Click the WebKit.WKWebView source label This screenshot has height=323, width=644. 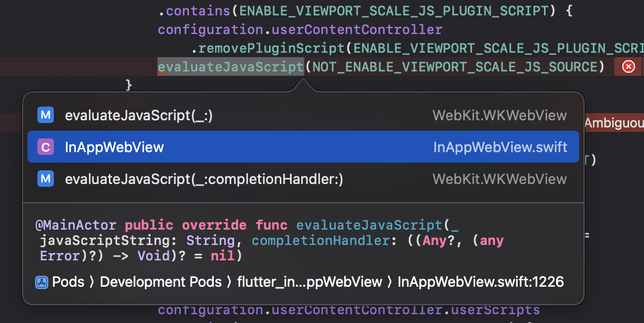tap(499, 115)
